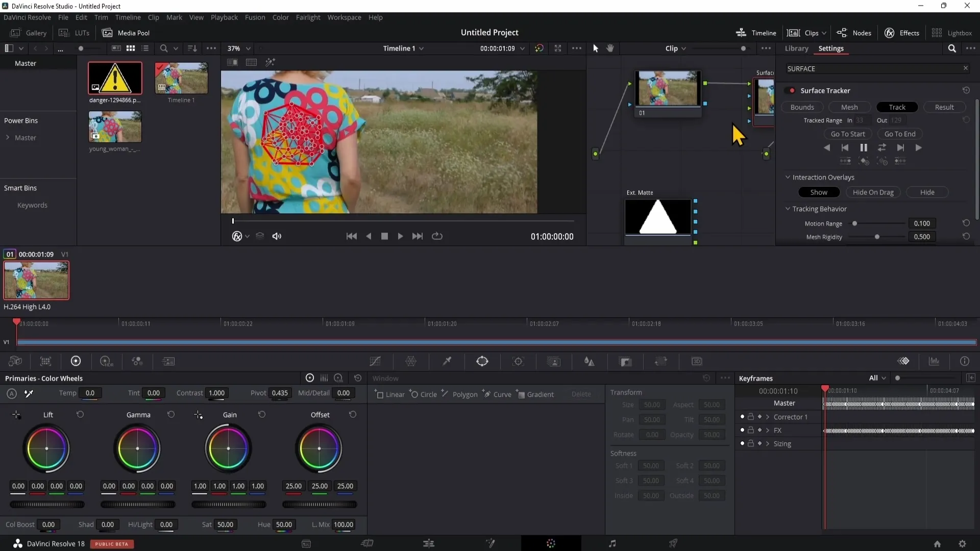Select the Surface Tracker tool
The width and height of the screenshot is (980, 551).
824,90
